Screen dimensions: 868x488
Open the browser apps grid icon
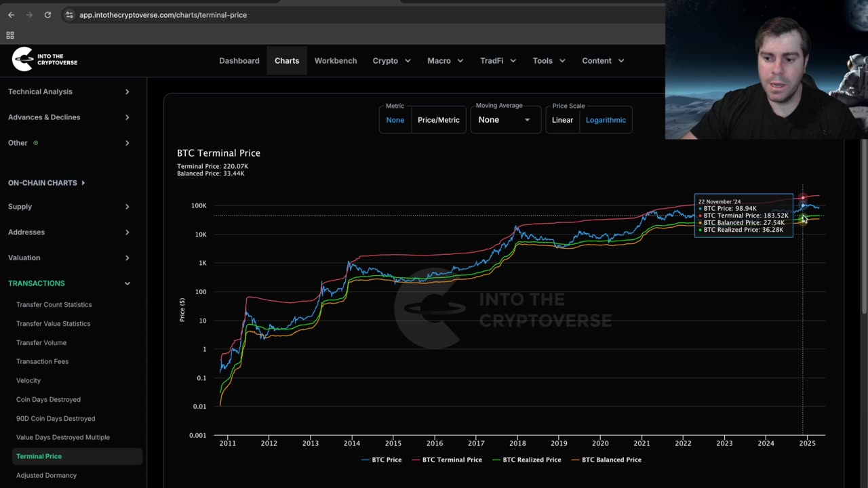[10, 35]
